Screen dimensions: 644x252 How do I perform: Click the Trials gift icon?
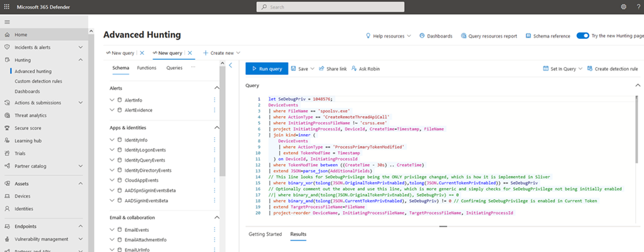(7, 153)
